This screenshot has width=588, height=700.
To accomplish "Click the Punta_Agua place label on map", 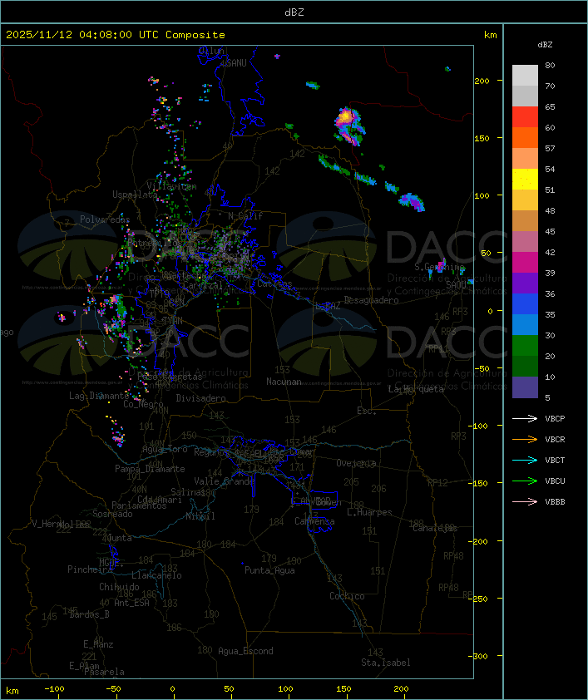I will click(x=269, y=570).
